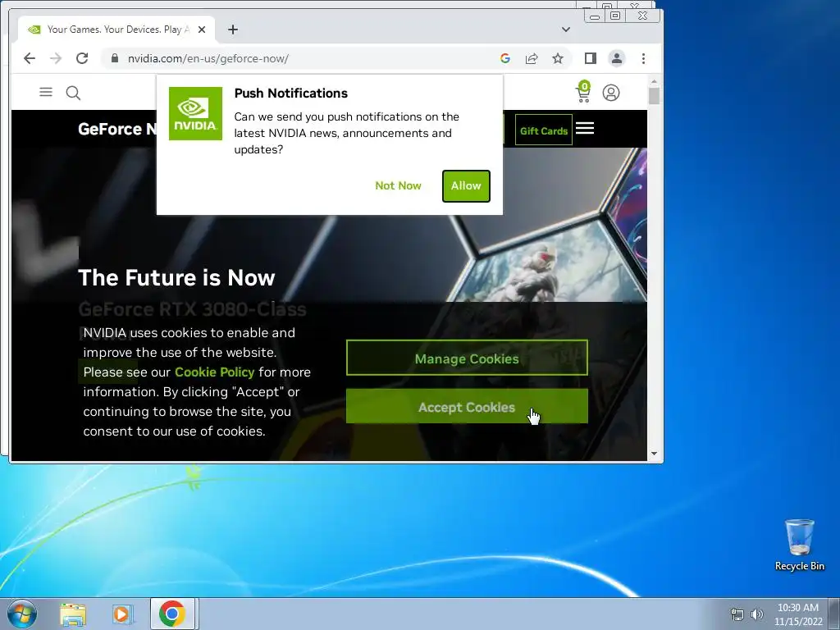Click the address bar URL
840x630 pixels.
tap(208, 58)
